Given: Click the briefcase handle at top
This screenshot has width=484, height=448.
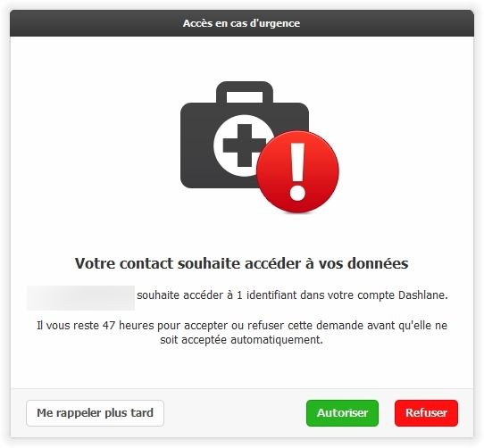Looking at the screenshot, I should (245, 92).
